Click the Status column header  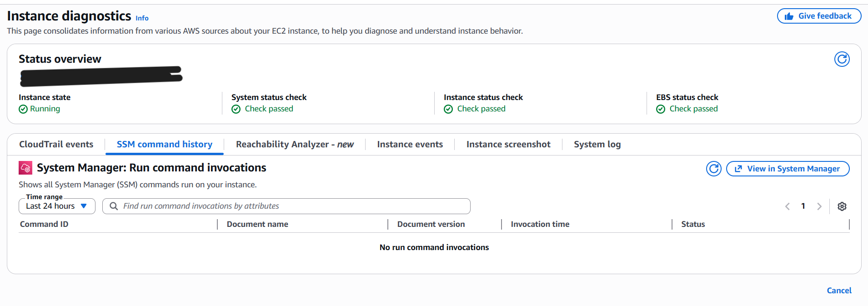coord(693,224)
